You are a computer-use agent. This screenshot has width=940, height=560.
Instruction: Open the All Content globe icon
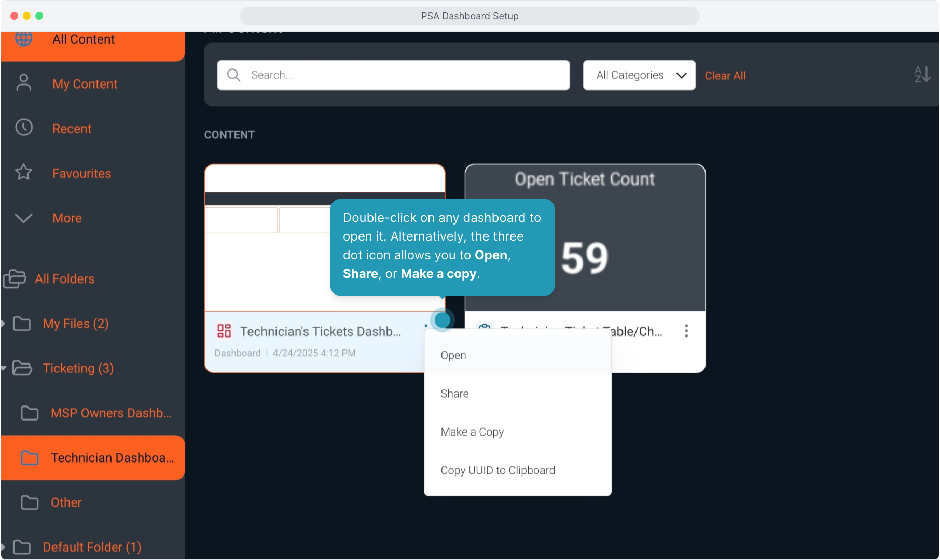pos(24,38)
